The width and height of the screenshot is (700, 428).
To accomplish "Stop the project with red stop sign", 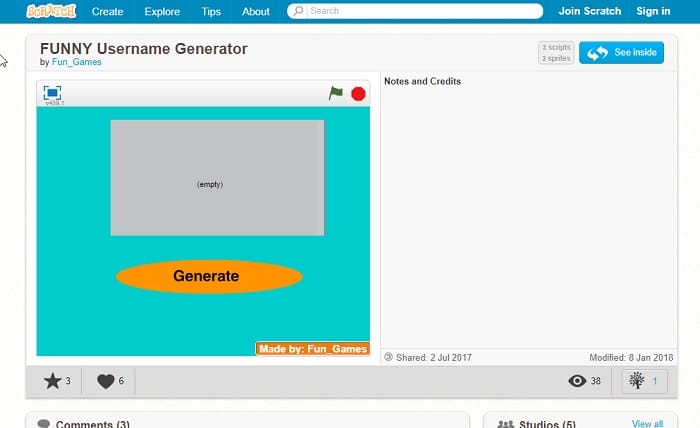I will (358, 94).
